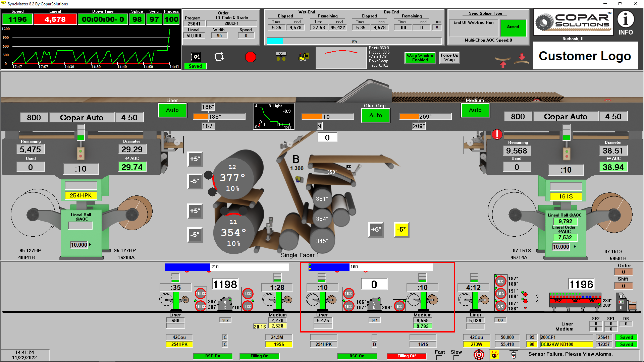Image resolution: width=644 pixels, height=362 pixels.
Task: Click +5° button left of yellow -5°
Action: (376, 230)
